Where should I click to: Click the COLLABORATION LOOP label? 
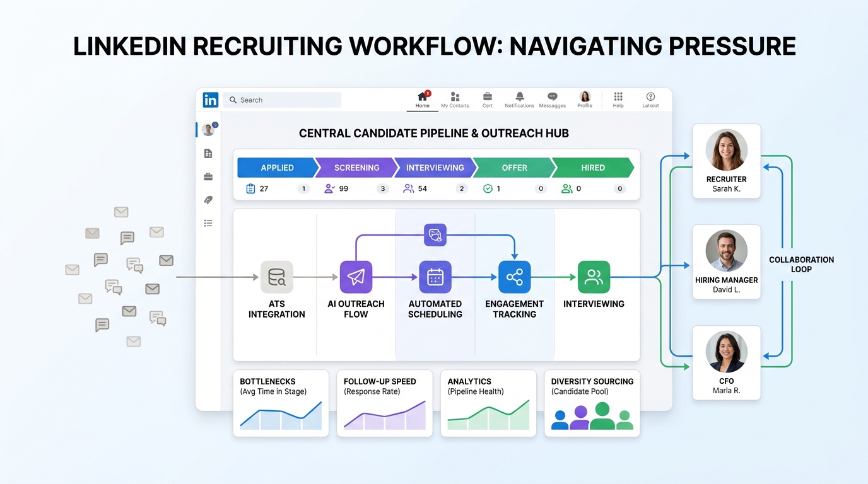pyautogui.click(x=801, y=264)
